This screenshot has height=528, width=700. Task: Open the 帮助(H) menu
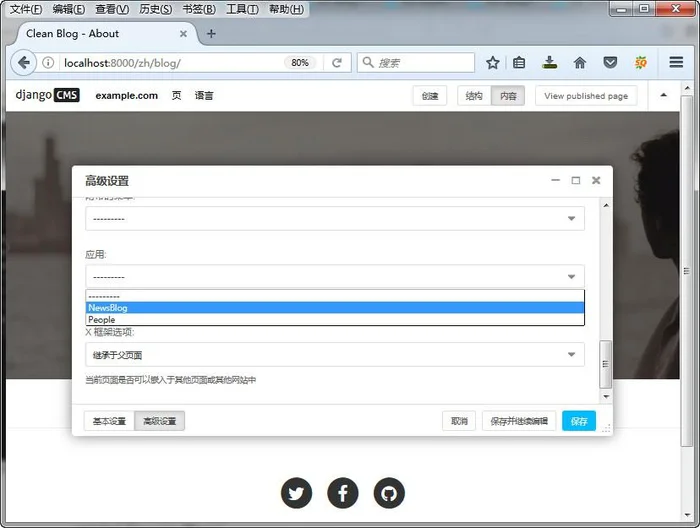tap(286, 9)
